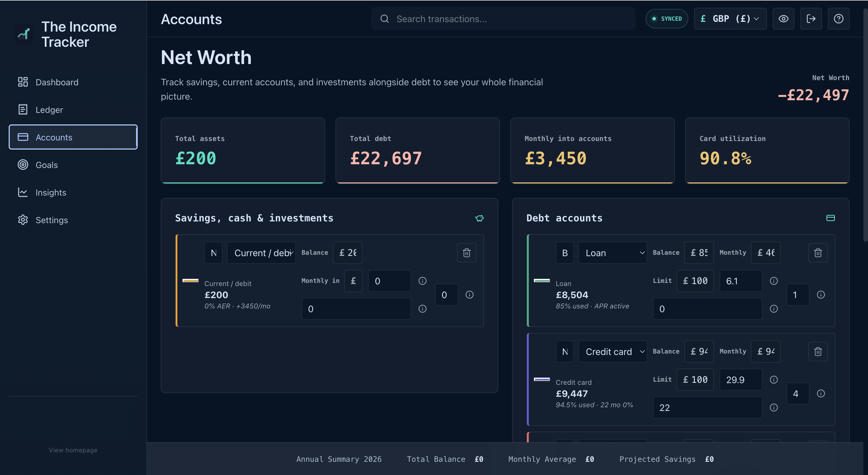Click info icon next to Monthly in field
This screenshot has height=475, width=868.
point(422,281)
